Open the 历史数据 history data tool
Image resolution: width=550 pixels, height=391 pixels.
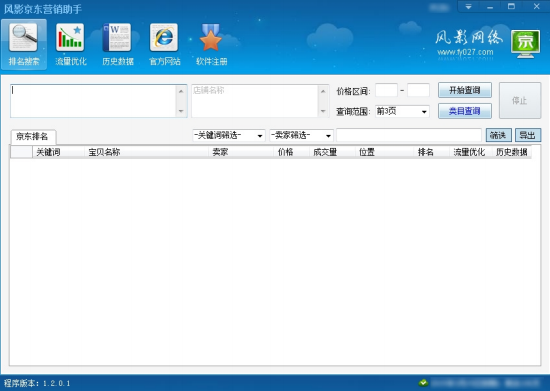118,45
